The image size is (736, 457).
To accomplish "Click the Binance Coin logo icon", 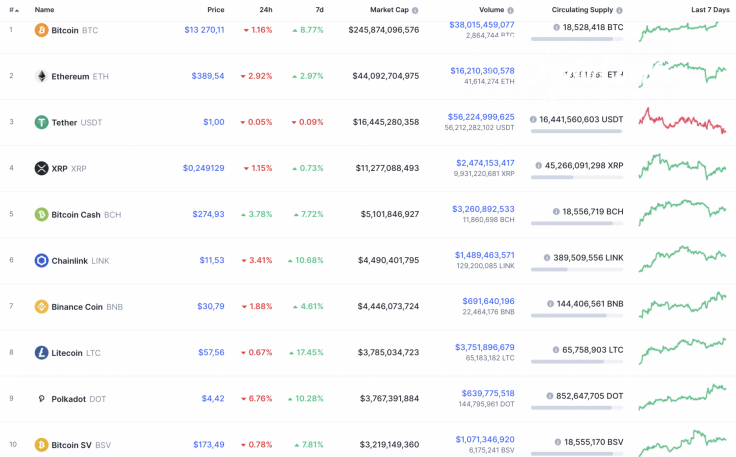I will click(x=41, y=306).
